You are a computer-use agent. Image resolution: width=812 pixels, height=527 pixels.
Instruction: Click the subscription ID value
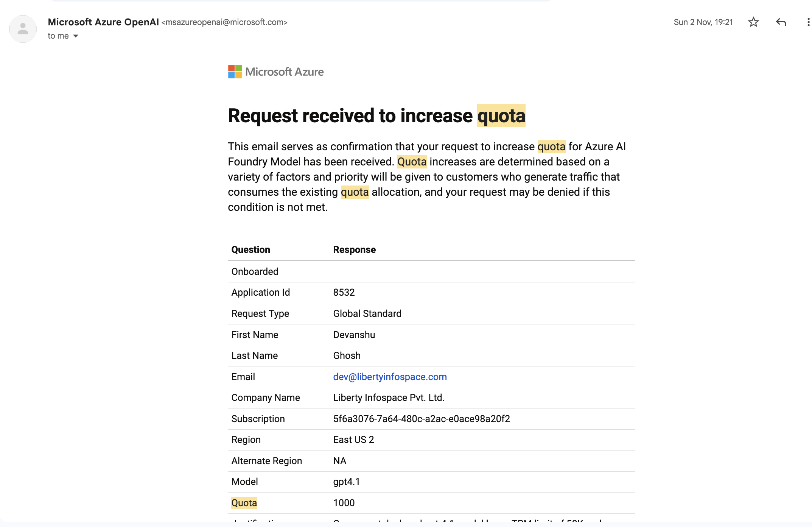[x=421, y=419]
